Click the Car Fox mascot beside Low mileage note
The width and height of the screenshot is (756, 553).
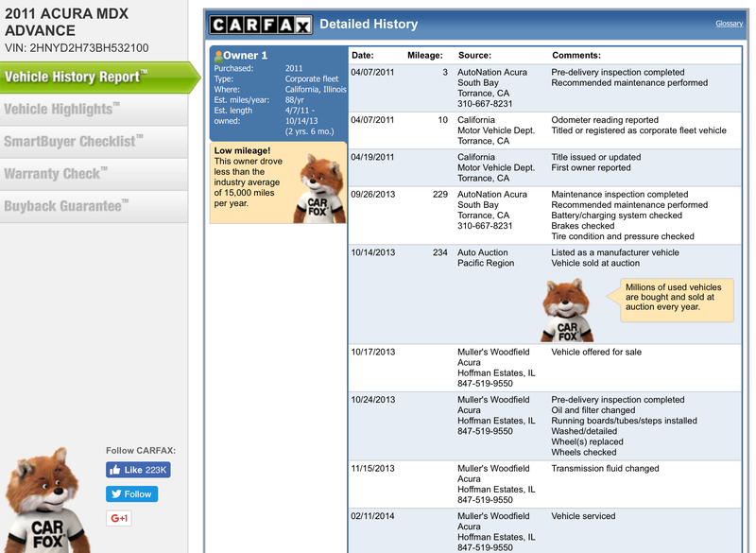[x=319, y=189]
